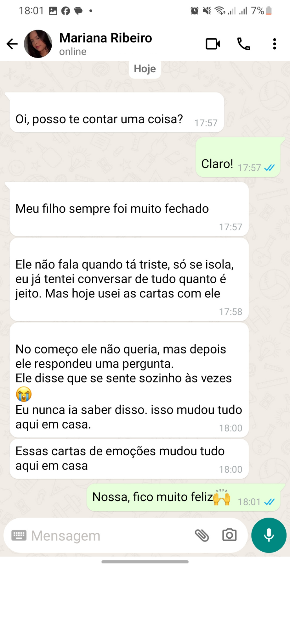The height and width of the screenshot is (644, 290).
Task: Tap the battery indicator in status bar
Action: [x=269, y=11]
